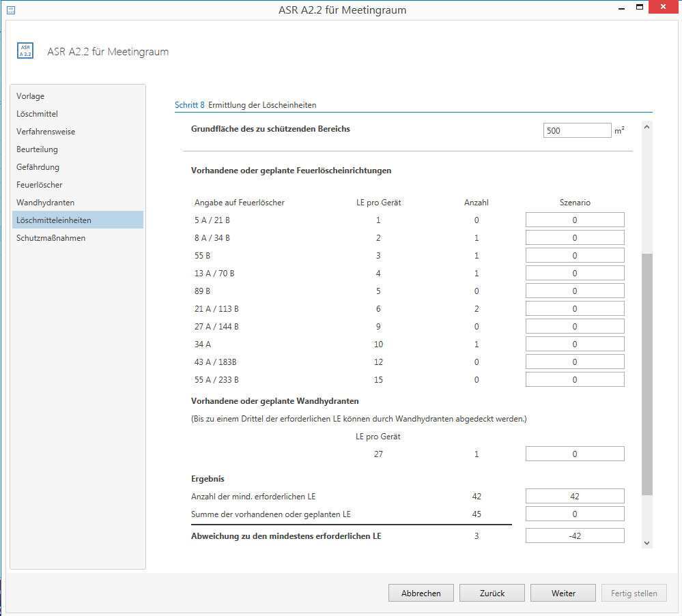682x616 pixels.
Task: Click the ASR A2.2 app logo icon
Action: (x=25, y=51)
